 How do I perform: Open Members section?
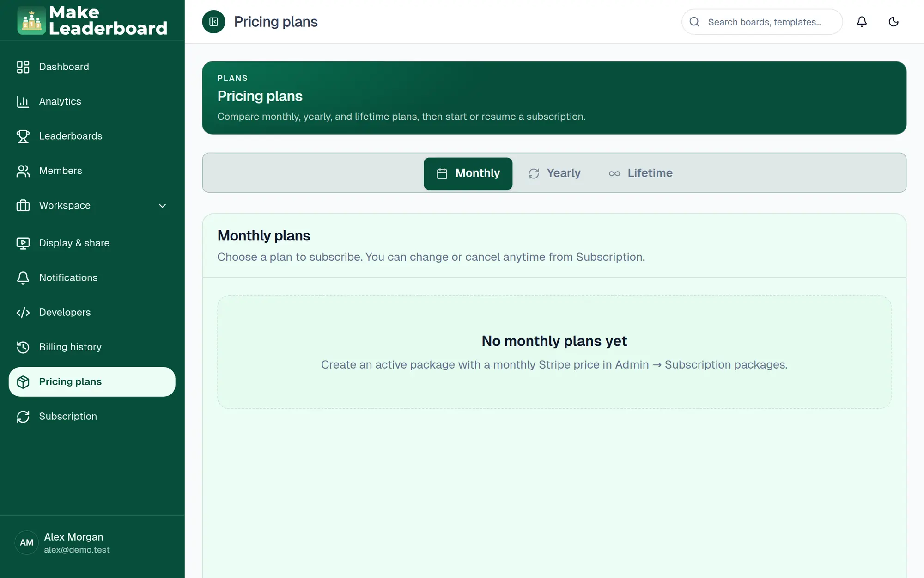click(92, 171)
